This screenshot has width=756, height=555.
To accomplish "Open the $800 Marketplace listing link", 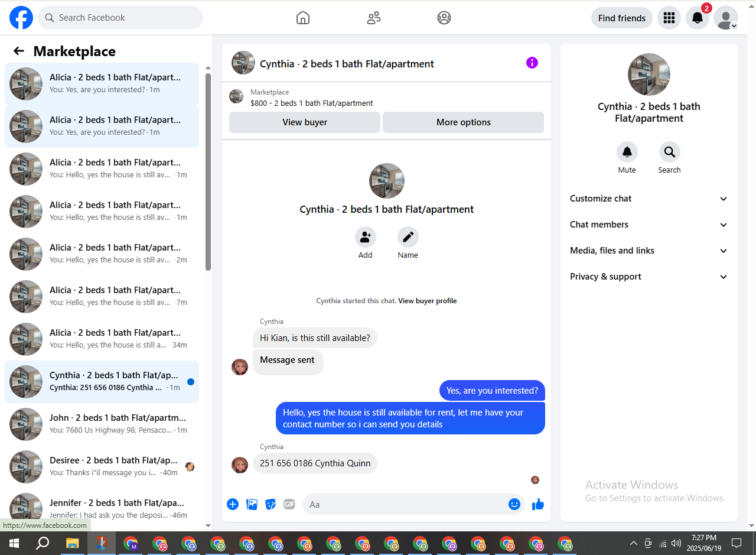I will [x=312, y=103].
